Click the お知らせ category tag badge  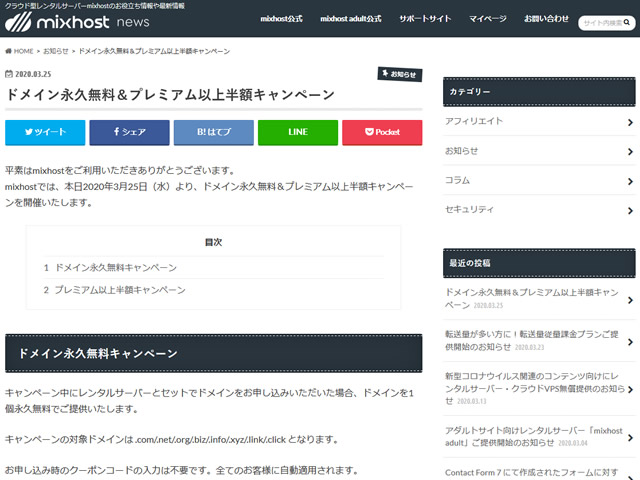(x=400, y=74)
